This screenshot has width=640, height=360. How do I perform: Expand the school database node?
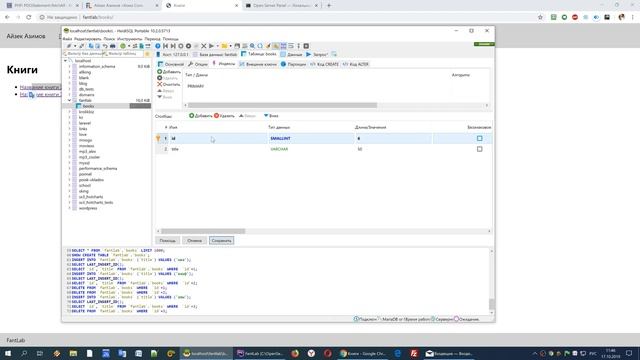click(69, 185)
